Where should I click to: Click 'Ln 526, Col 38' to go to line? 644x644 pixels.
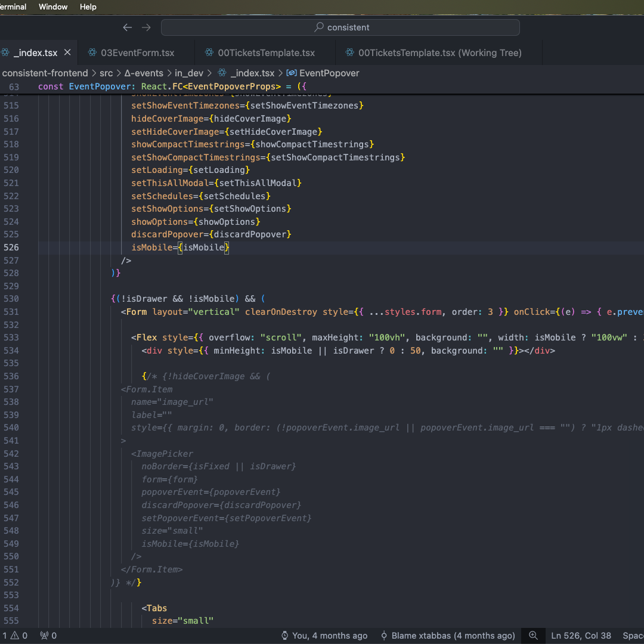(x=581, y=636)
